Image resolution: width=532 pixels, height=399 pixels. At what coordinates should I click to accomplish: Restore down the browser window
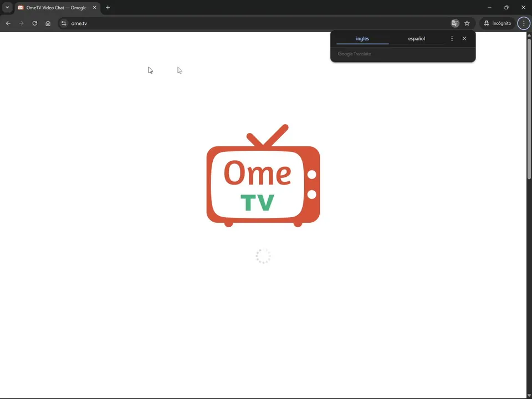click(x=506, y=7)
